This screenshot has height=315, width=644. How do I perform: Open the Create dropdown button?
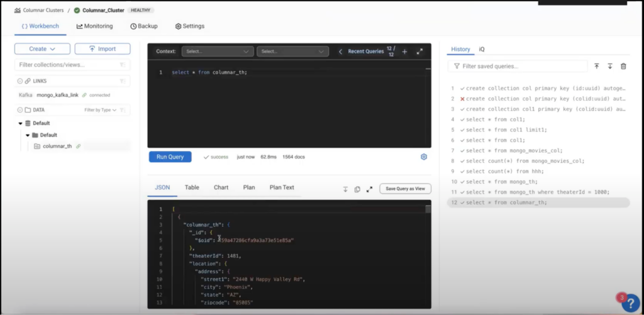point(42,49)
